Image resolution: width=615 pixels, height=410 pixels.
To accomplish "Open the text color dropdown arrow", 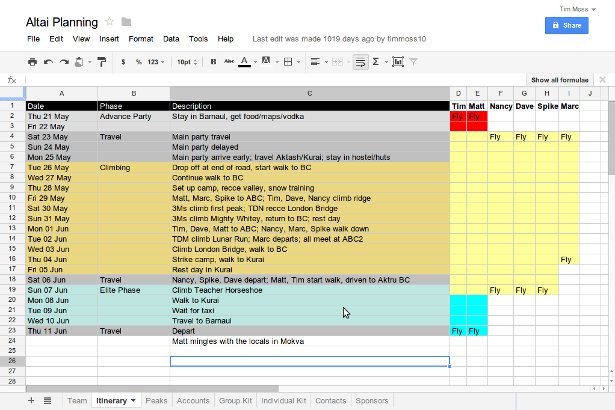I will (255, 62).
